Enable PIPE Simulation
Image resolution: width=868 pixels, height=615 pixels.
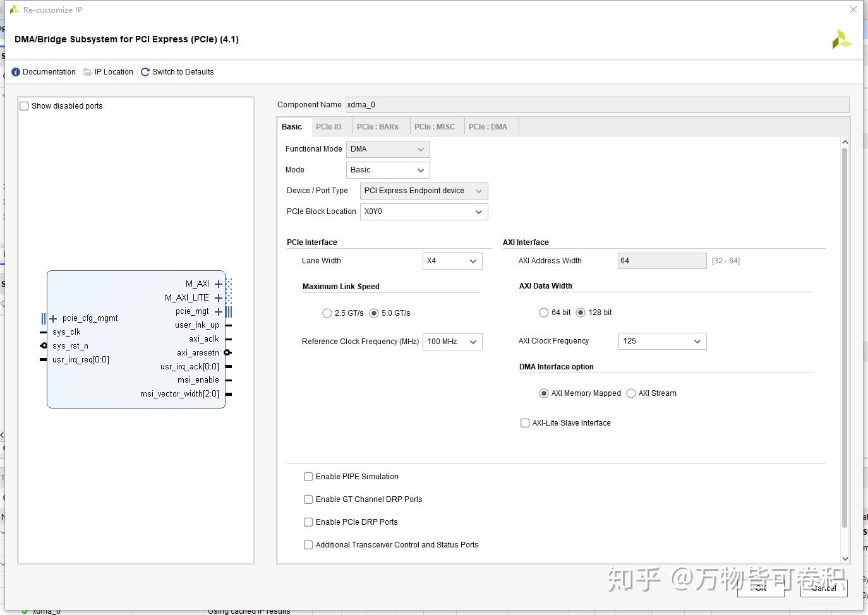coord(308,476)
